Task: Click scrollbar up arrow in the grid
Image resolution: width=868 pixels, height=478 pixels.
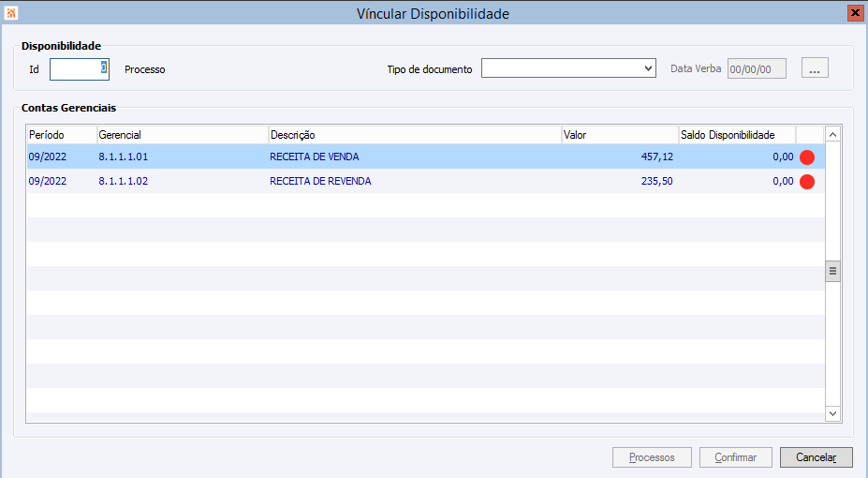Action: [x=832, y=134]
